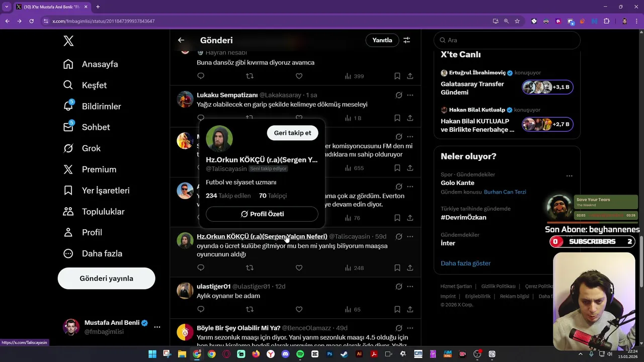Open Windows Start menu

152,354
